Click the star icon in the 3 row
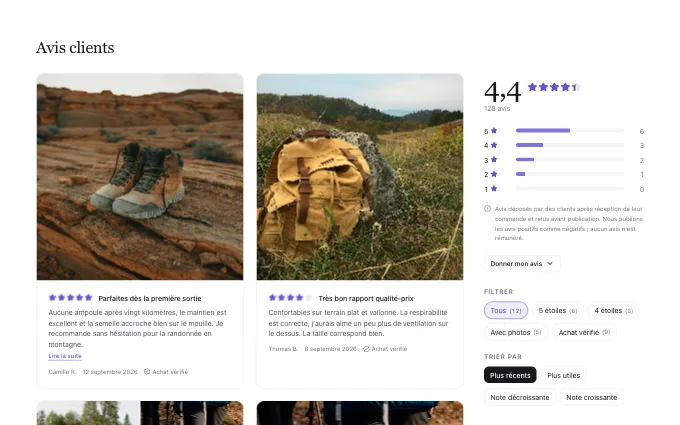Viewport: 680px width, 425px height. [494, 160]
